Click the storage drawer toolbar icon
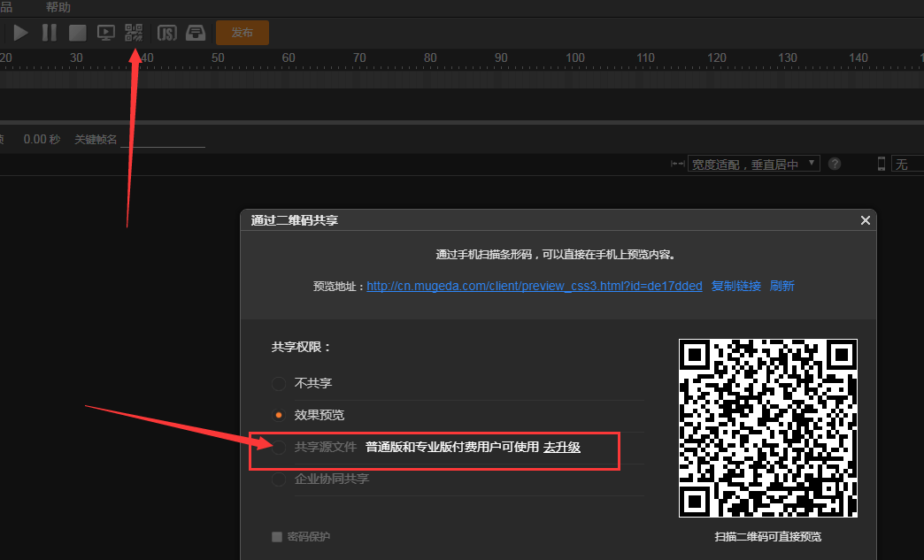Viewport: 924px width, 560px height. 196,33
